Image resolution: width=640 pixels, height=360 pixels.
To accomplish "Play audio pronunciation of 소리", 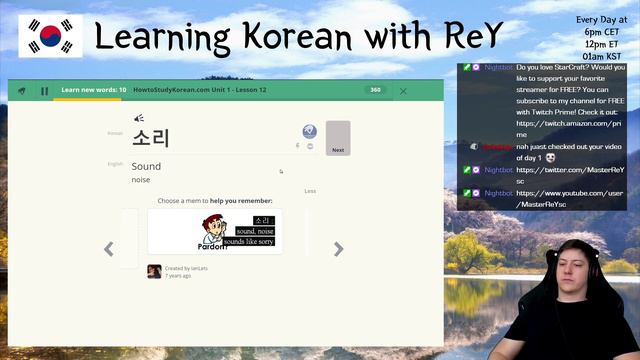I will [139, 118].
